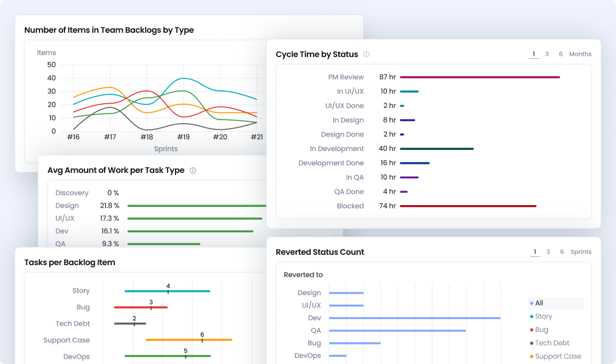Switch Reverted Status Count to 6 sprints
The height and width of the screenshot is (364, 616).
562,252
